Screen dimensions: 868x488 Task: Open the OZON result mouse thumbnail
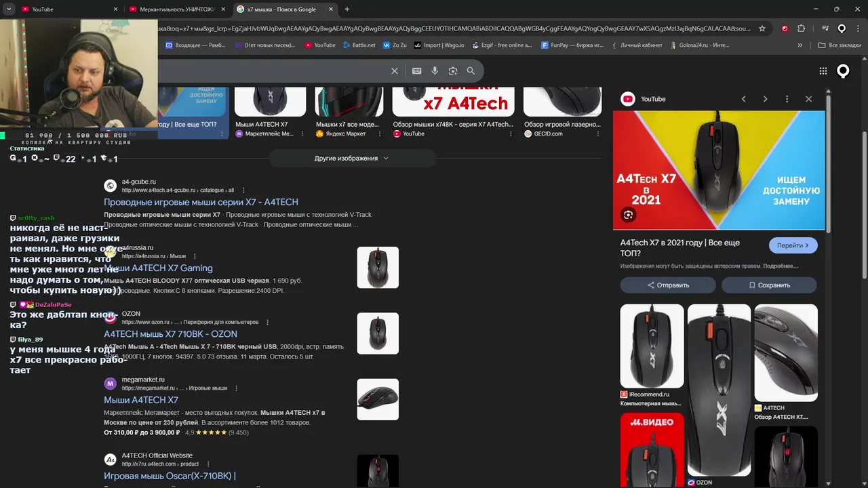pyautogui.click(x=378, y=333)
